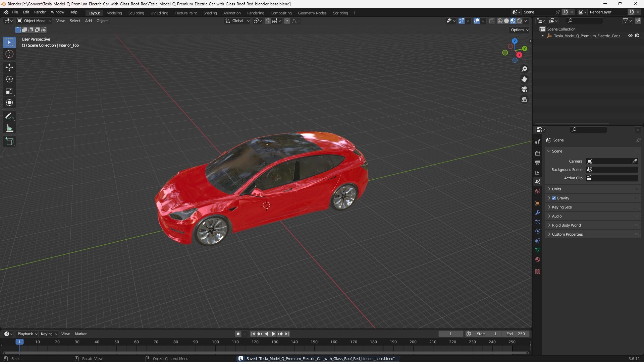Viewport: 644px width, 362px height.
Task: Open the Texture properties tab
Action: pos(538,271)
